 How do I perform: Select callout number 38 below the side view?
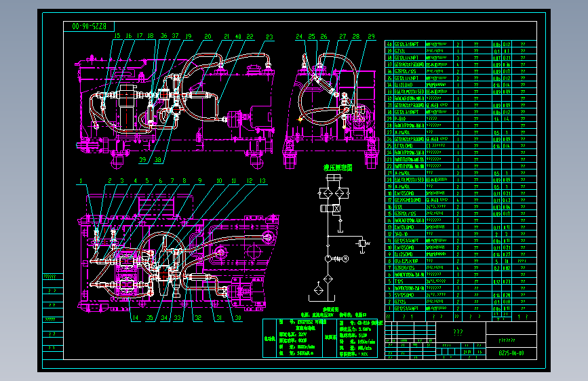coord(157,160)
